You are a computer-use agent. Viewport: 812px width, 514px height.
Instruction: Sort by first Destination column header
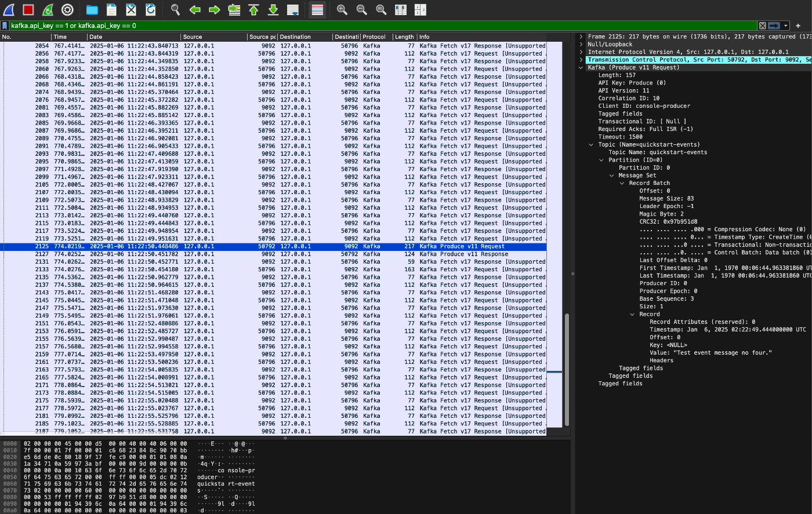[305, 37]
